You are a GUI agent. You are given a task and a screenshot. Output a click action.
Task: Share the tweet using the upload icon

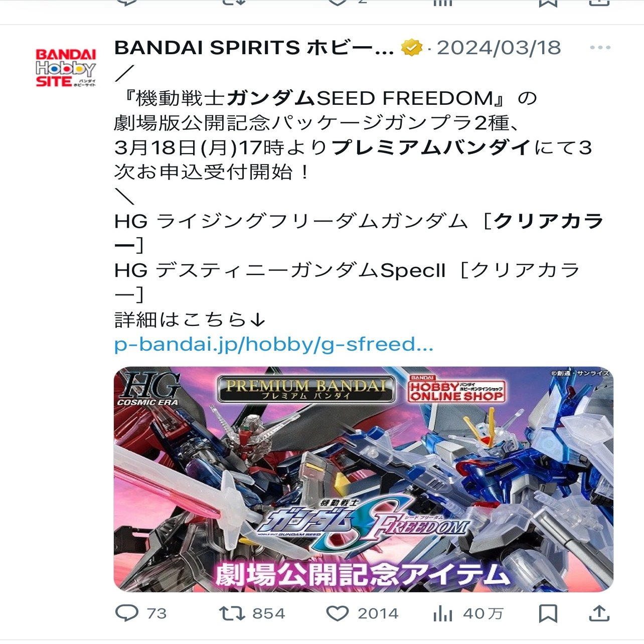pos(598,612)
